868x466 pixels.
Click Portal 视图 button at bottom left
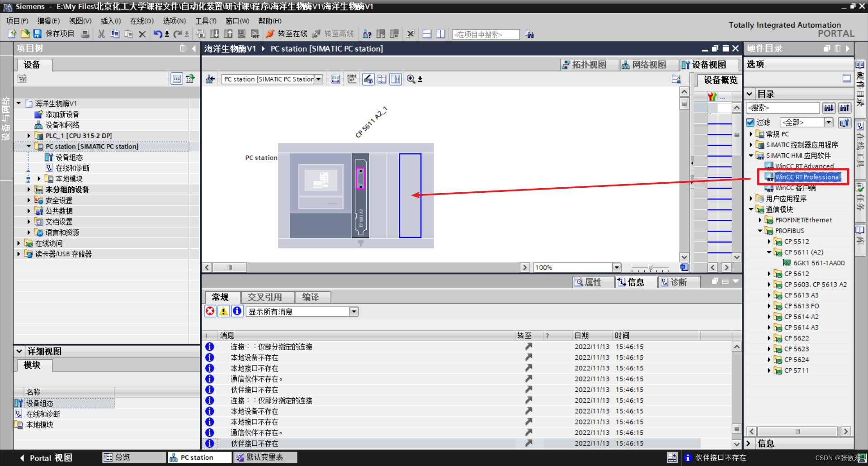tap(46, 458)
